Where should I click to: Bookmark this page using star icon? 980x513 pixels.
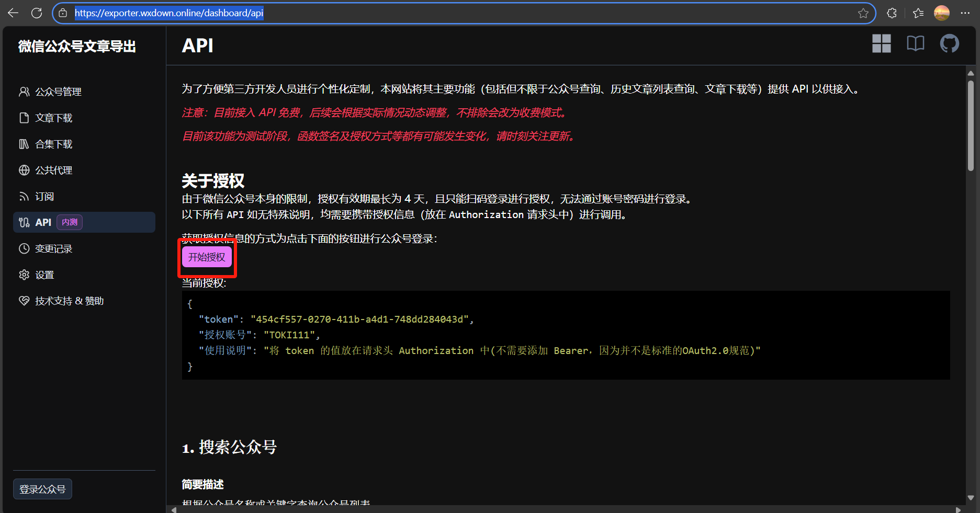863,13
